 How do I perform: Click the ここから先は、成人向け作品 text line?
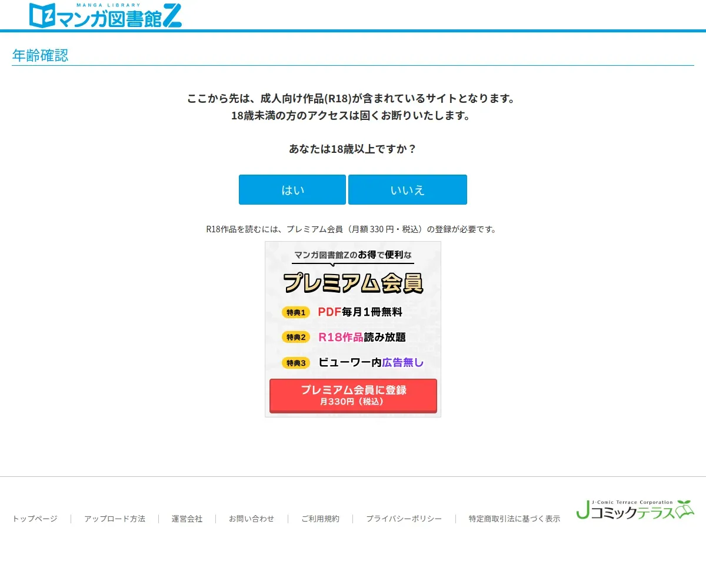pos(351,98)
